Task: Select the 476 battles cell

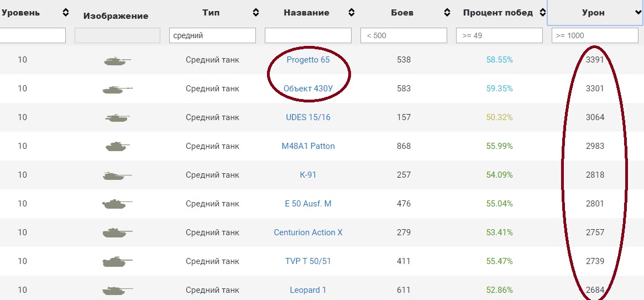Action: coord(404,204)
